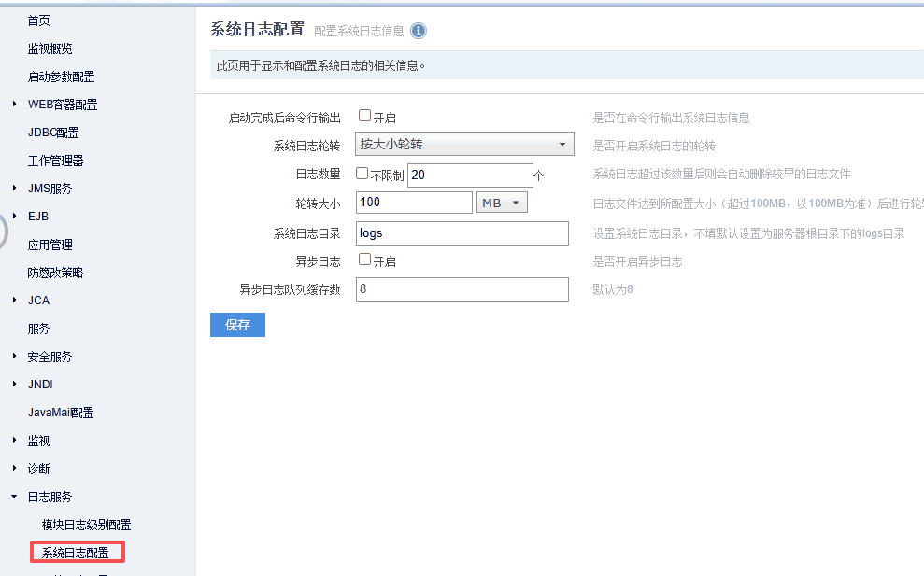Screen dimensions: 924x576
Task: Click the log count input field
Action: 469,175
